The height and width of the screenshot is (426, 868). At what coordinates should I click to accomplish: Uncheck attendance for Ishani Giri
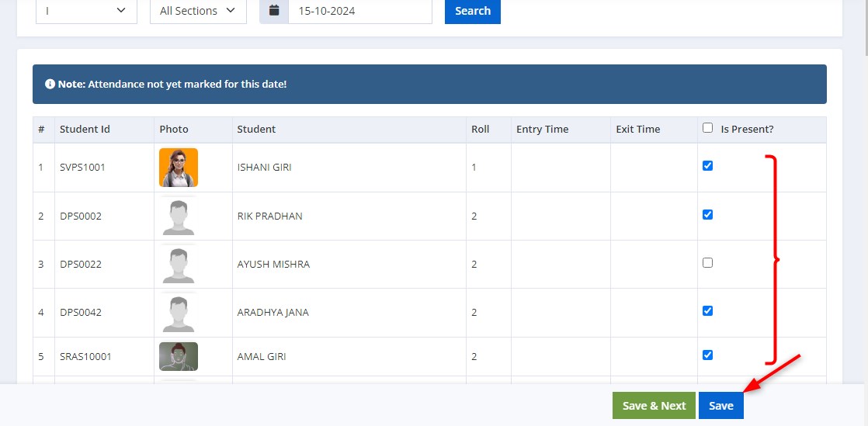pyautogui.click(x=707, y=165)
